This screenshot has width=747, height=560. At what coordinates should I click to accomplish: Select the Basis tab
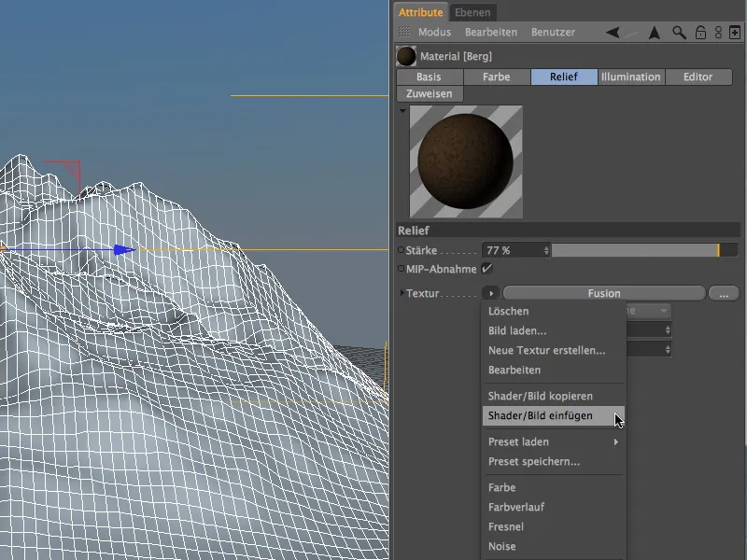coord(430,77)
